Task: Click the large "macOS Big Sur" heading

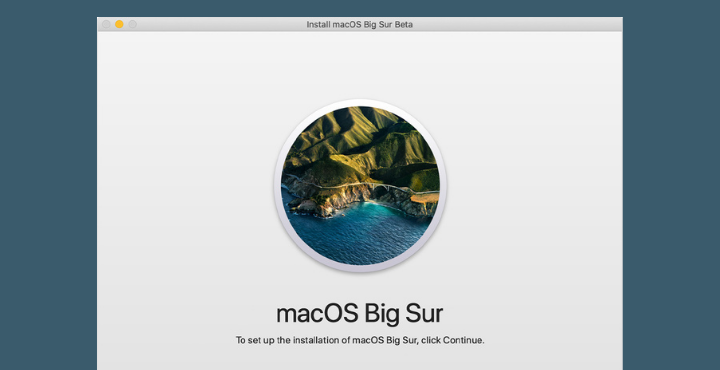Action: click(360, 314)
